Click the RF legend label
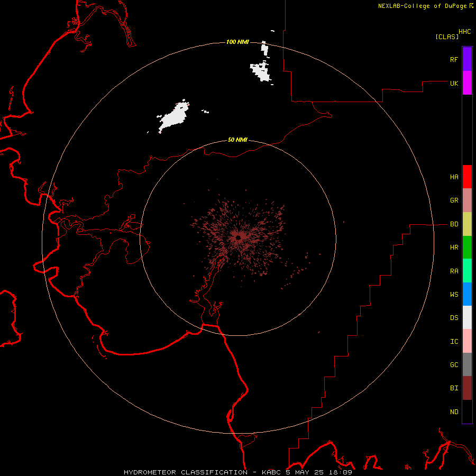The width and height of the screenshot is (476, 476). tap(454, 59)
